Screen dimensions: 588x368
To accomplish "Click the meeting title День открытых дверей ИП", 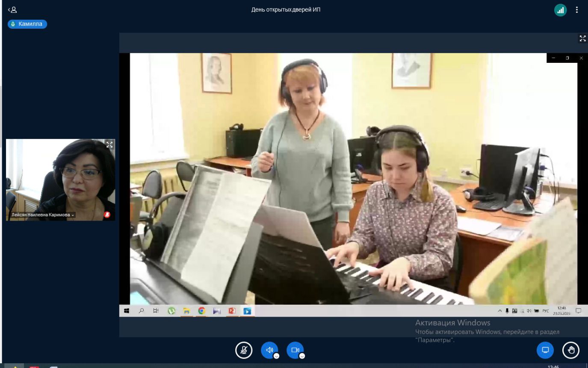I will (286, 10).
